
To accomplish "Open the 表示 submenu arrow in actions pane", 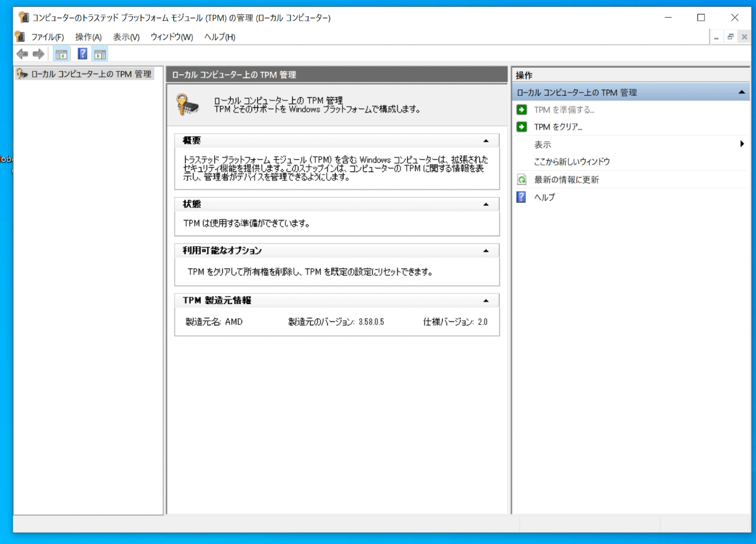I will coord(742,144).
